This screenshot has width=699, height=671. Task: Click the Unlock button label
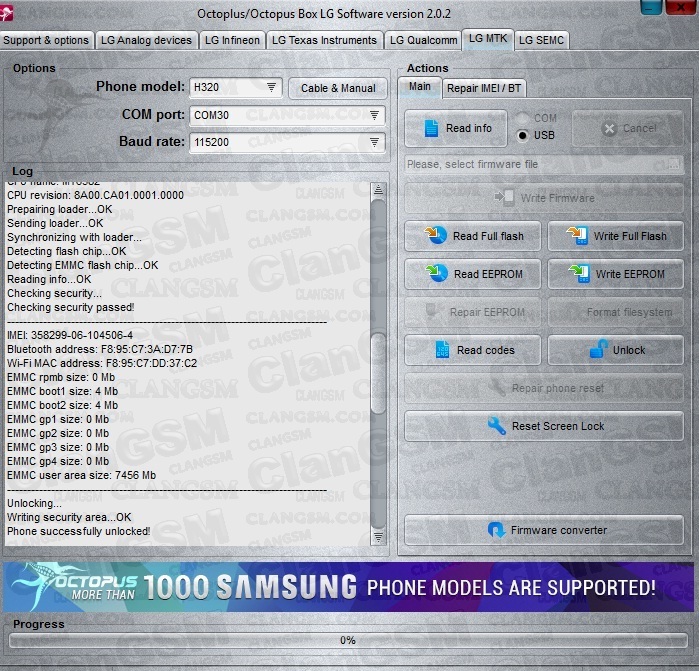(629, 350)
